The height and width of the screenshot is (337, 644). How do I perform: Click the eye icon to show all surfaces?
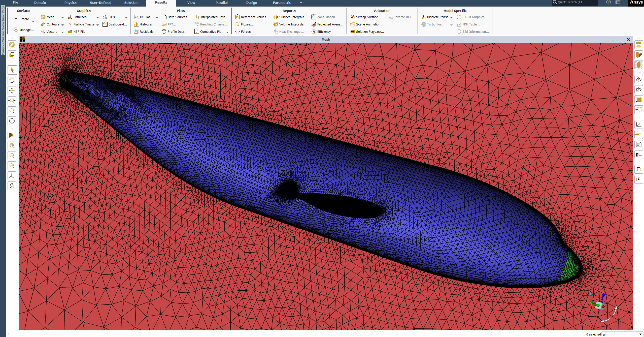click(x=639, y=80)
